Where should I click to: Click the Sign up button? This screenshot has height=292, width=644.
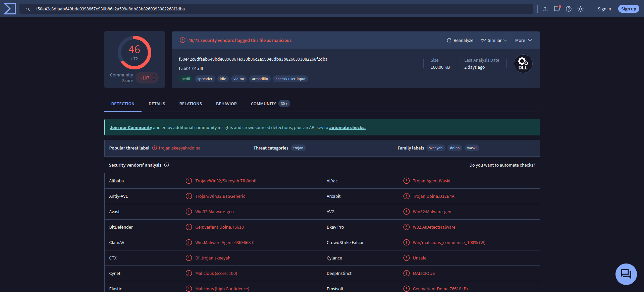[628, 9]
